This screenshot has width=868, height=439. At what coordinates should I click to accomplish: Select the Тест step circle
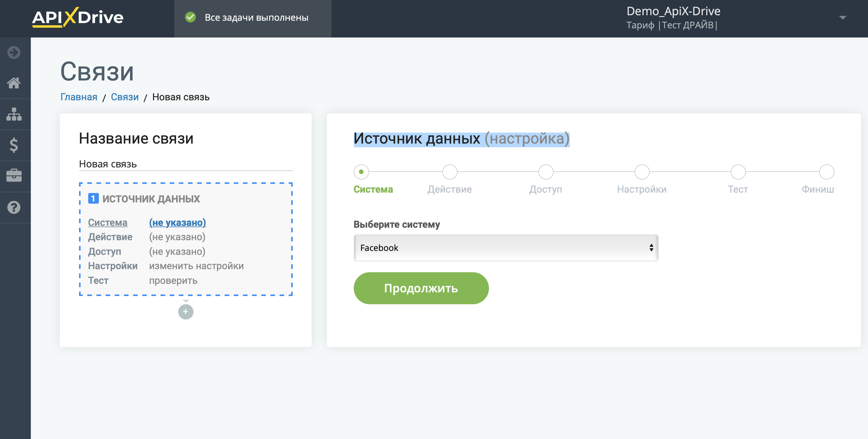click(x=738, y=172)
